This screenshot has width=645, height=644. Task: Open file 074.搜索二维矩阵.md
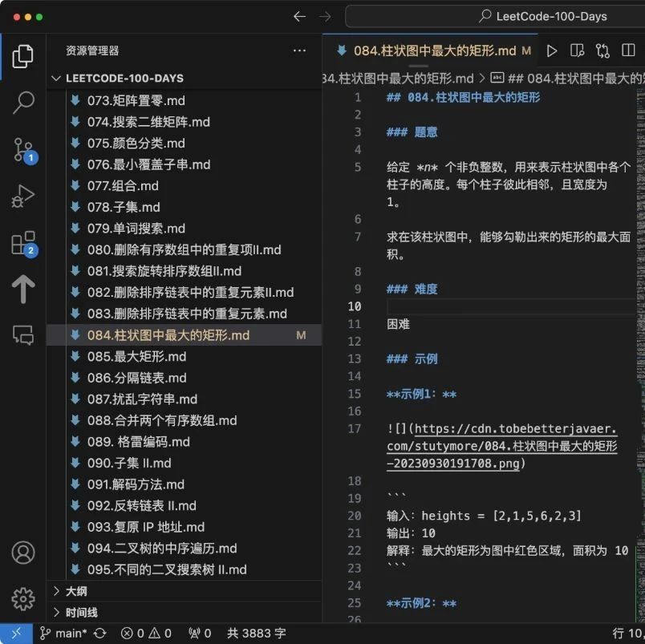185,122
